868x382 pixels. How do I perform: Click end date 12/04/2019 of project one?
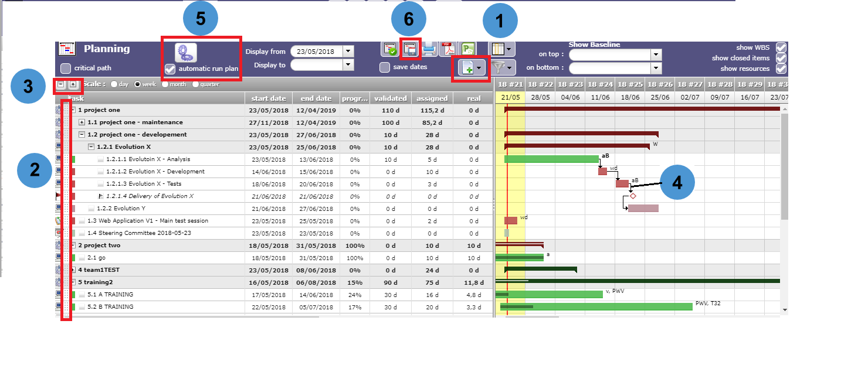316,110
